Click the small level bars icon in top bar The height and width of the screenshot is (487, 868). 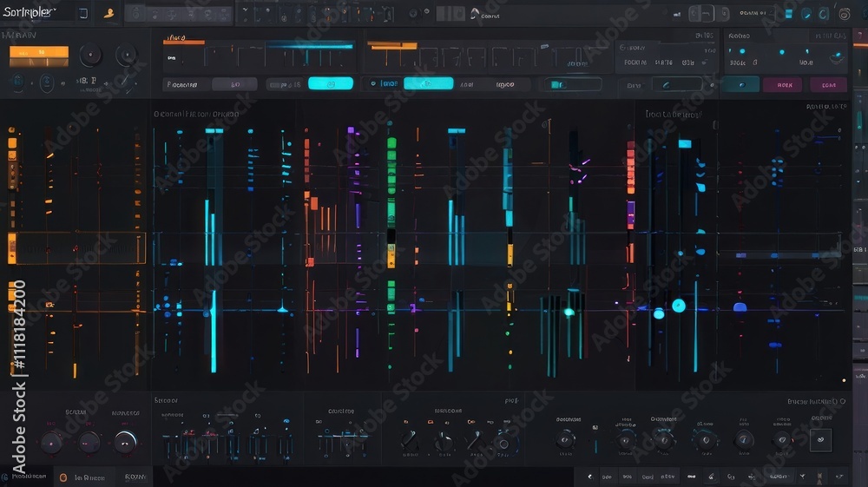click(x=677, y=15)
